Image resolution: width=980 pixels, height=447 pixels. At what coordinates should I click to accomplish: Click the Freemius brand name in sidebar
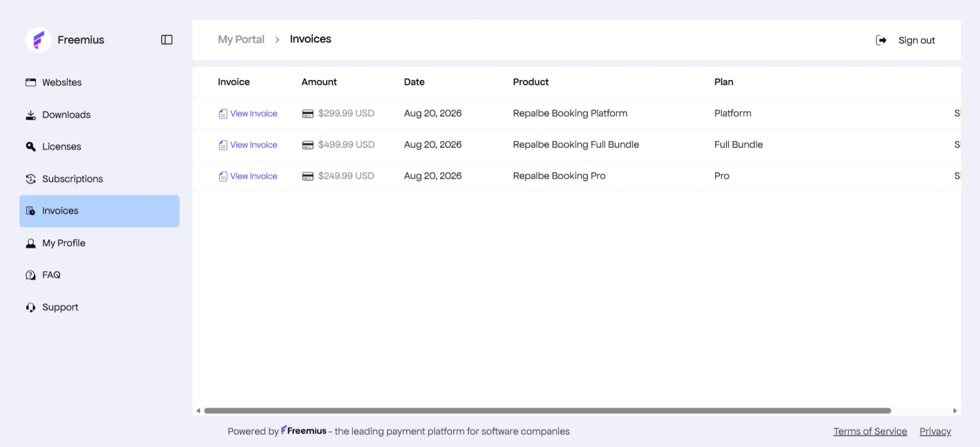[x=81, y=40]
